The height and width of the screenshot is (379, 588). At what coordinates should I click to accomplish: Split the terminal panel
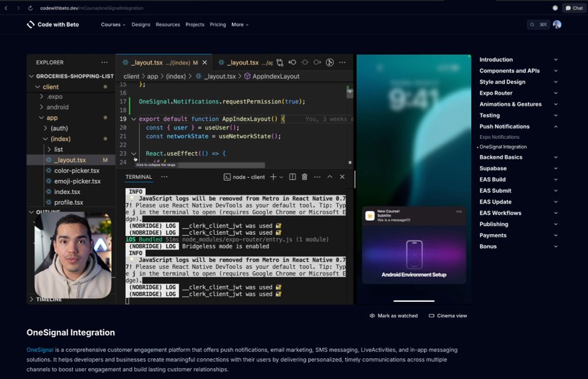tap(292, 177)
